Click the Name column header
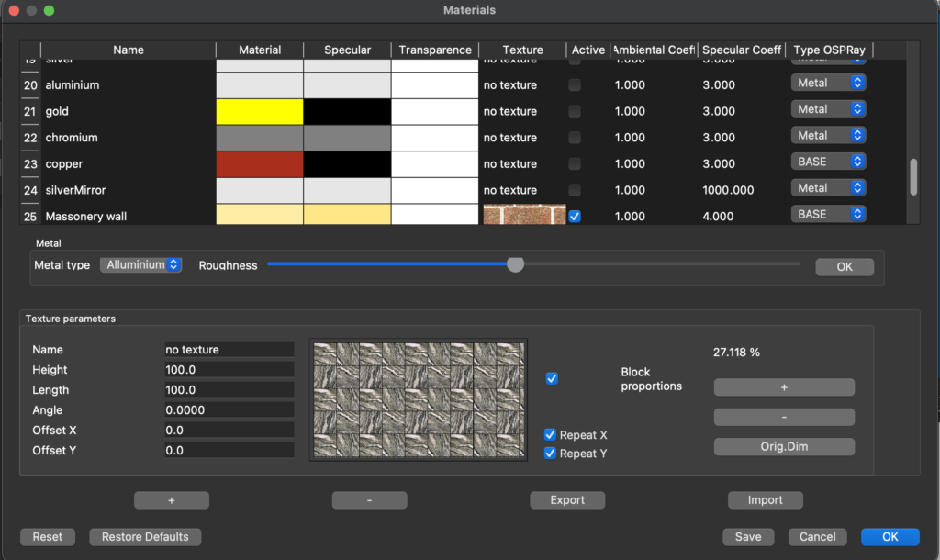 pyautogui.click(x=129, y=50)
